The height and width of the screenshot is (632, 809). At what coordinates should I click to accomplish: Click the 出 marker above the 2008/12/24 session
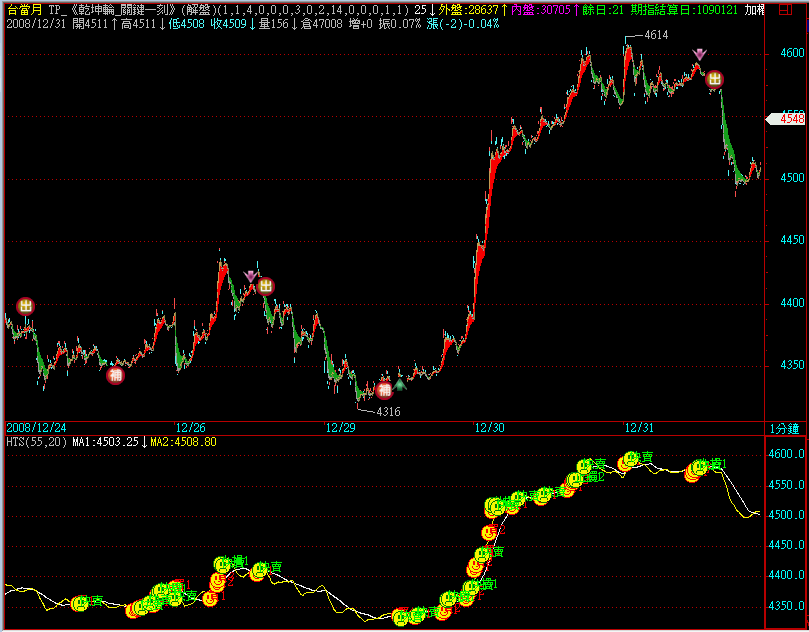[25, 306]
